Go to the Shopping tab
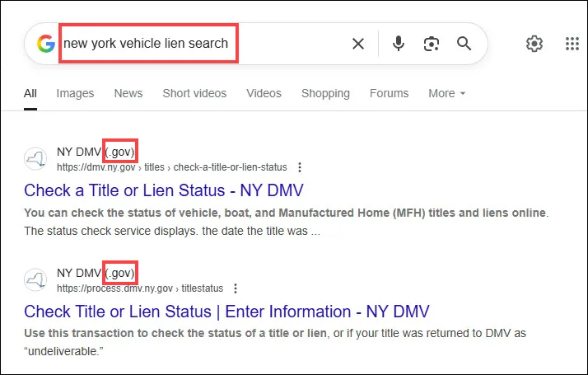The width and height of the screenshot is (588, 375). point(325,93)
